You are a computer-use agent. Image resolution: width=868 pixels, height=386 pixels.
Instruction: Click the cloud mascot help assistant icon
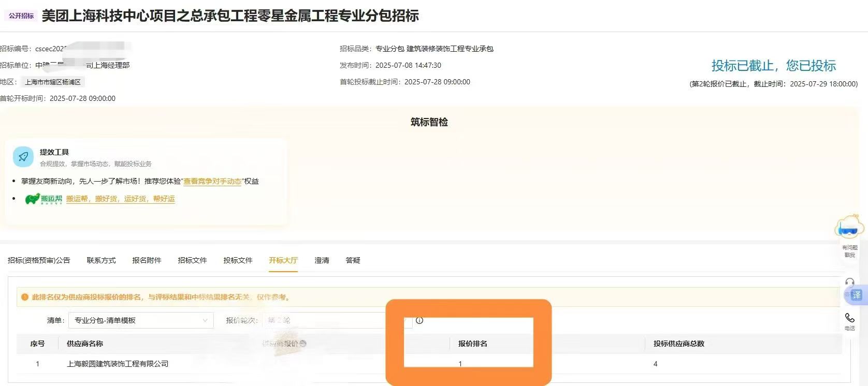(x=849, y=228)
